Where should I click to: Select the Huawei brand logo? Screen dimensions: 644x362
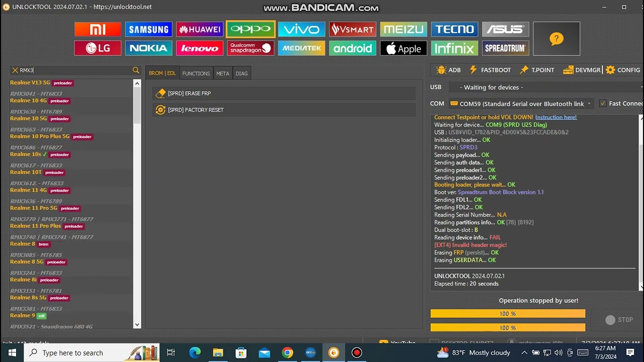[200, 29]
